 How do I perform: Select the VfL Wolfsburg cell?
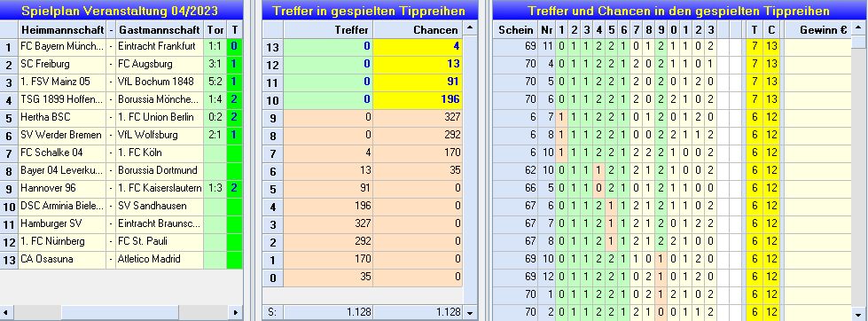click(x=160, y=136)
